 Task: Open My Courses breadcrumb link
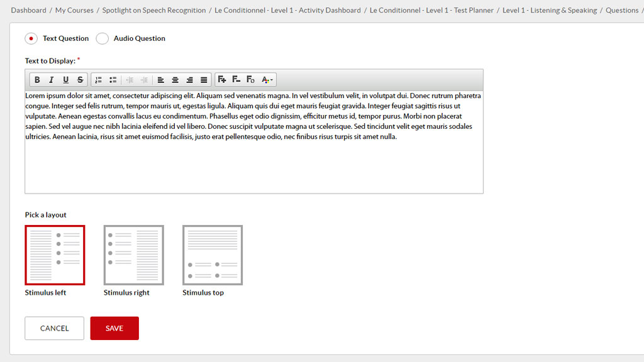point(74,10)
